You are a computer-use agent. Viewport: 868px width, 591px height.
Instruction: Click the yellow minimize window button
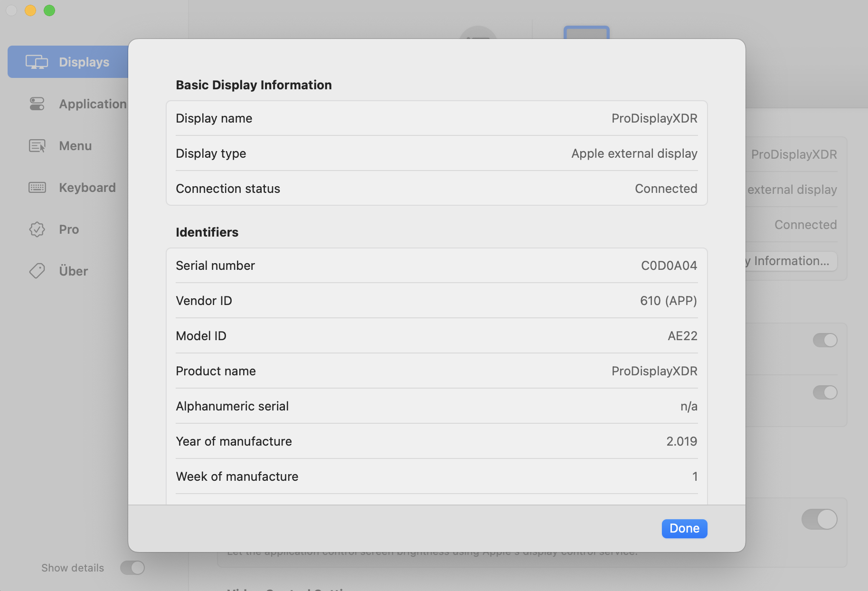(30, 10)
